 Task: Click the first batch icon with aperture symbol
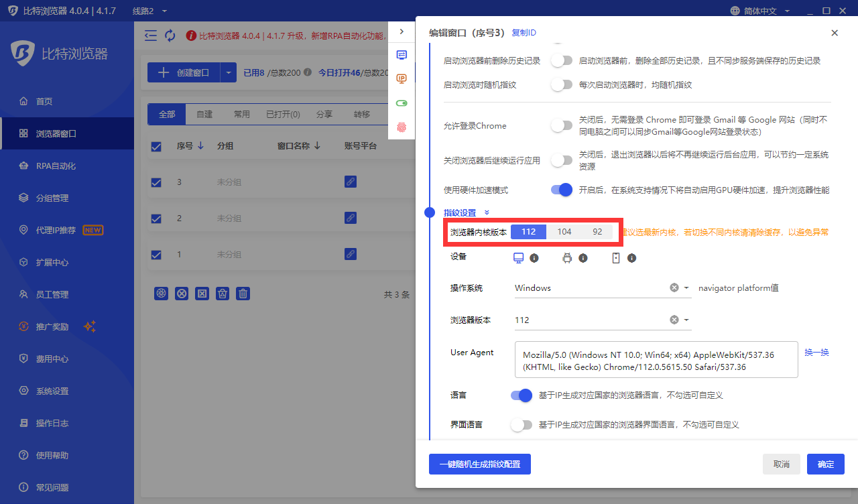[161, 294]
